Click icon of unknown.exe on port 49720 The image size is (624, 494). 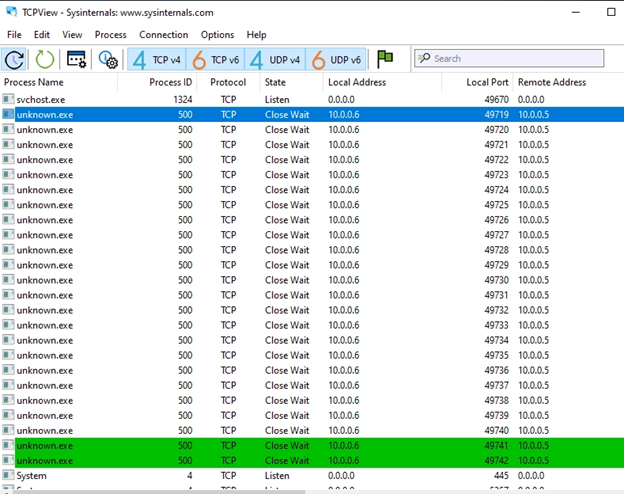tap(8, 129)
